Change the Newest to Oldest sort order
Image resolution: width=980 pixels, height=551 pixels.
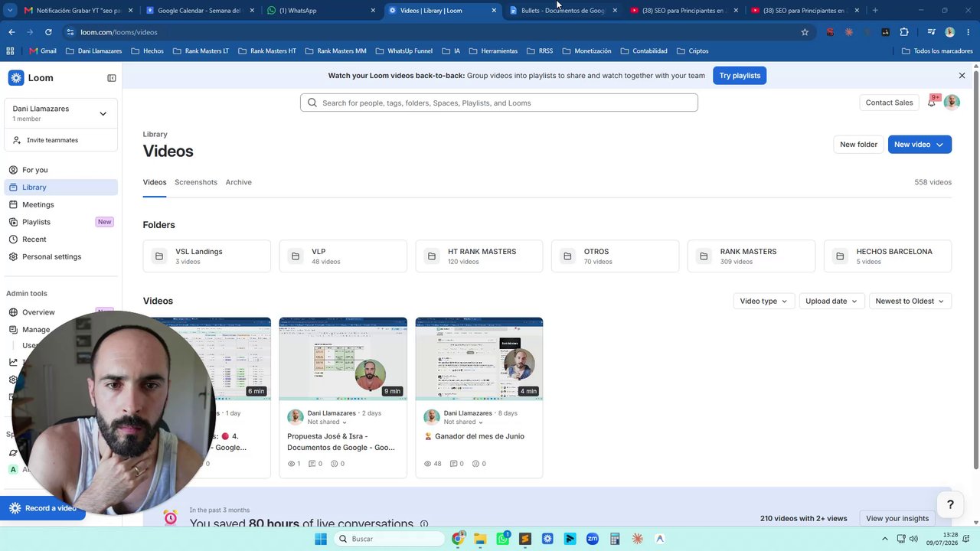point(910,301)
